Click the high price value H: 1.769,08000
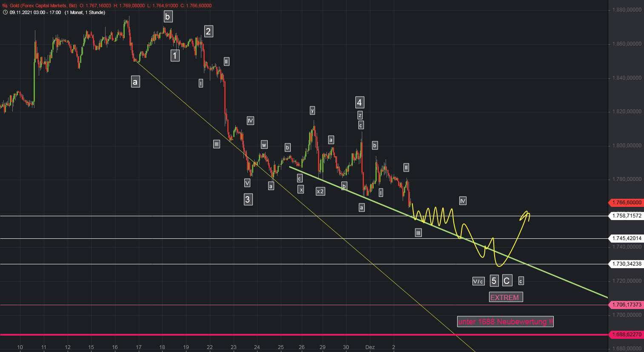Screen dimensions: 644x352 (129, 6)
